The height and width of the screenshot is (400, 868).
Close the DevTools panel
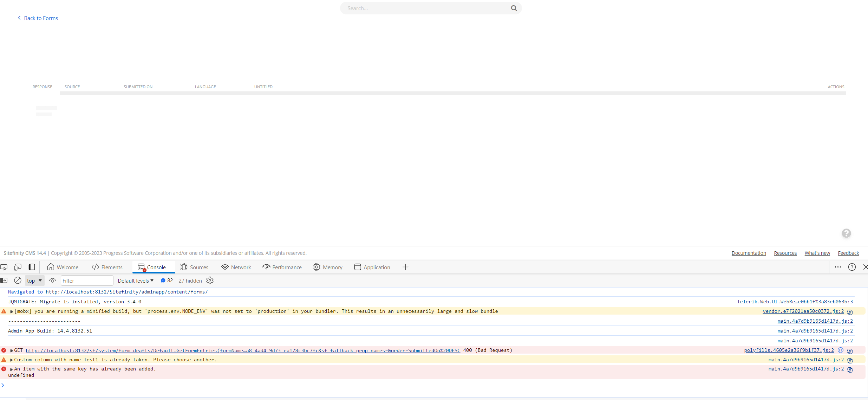click(865, 267)
